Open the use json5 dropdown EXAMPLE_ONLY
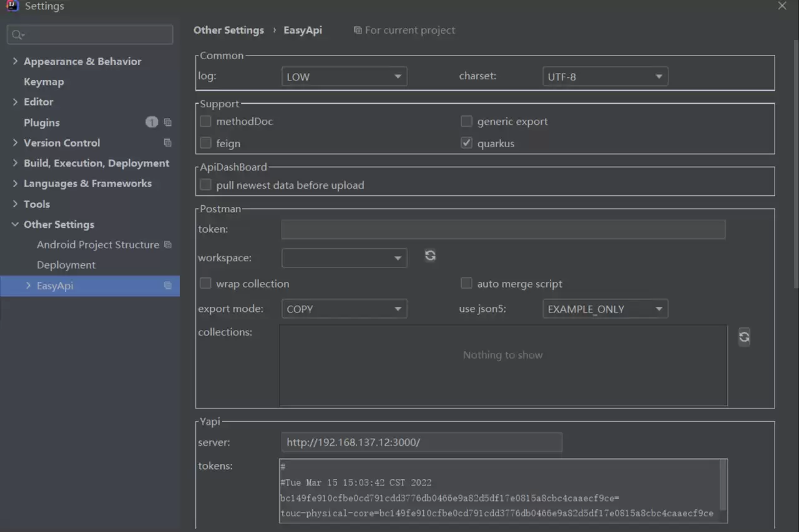Screen dimensions: 799x532 coord(605,309)
